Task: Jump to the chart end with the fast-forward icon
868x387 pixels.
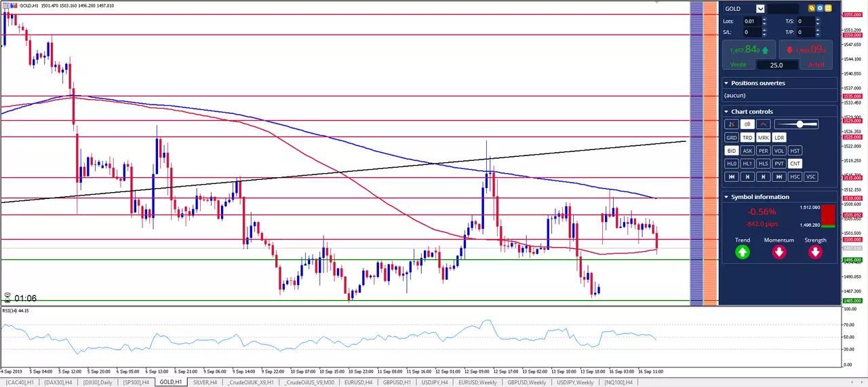Action: coord(779,177)
